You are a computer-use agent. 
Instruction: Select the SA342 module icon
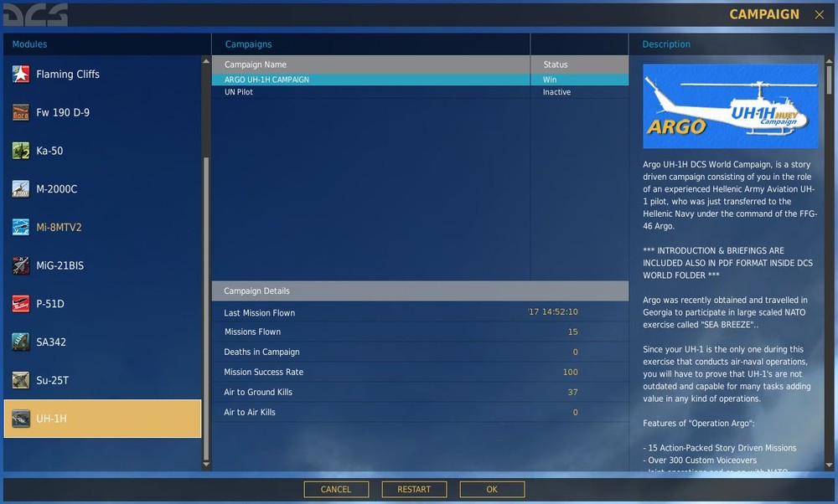coord(21,342)
